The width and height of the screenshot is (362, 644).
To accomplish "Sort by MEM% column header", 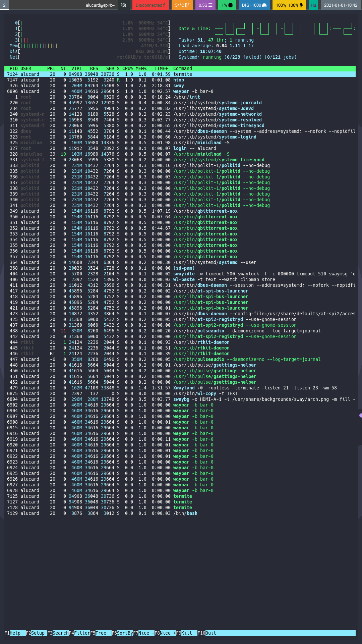I will tap(141, 68).
